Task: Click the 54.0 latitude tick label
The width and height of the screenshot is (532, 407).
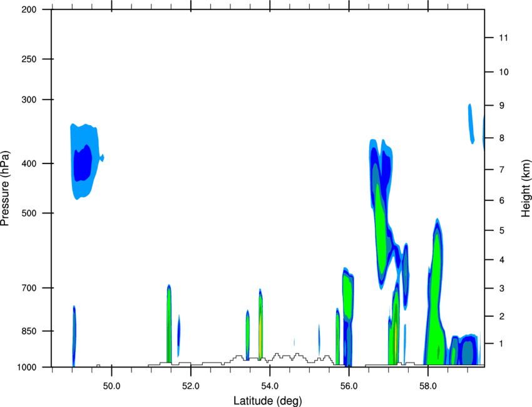Action: [270, 386]
